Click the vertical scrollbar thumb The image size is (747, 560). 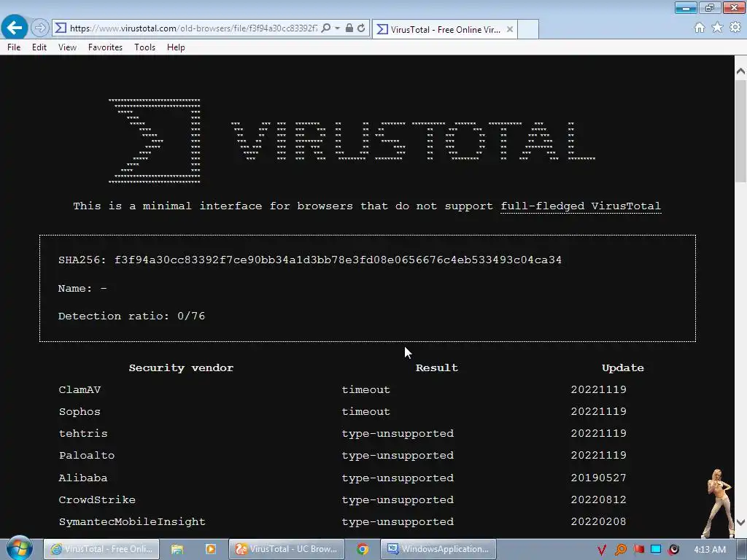(740, 131)
